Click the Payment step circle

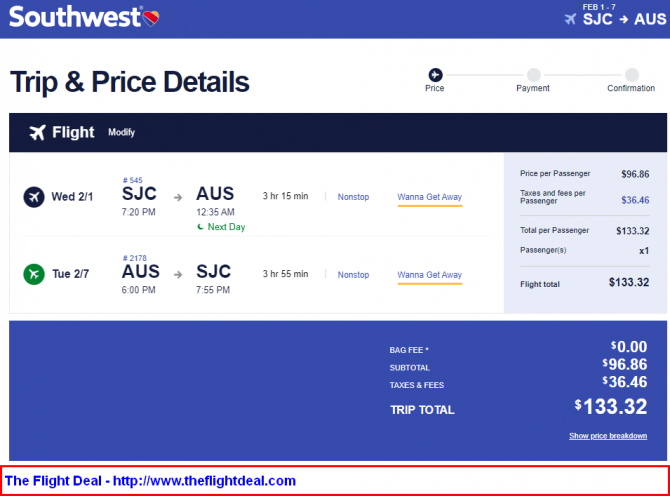click(533, 75)
